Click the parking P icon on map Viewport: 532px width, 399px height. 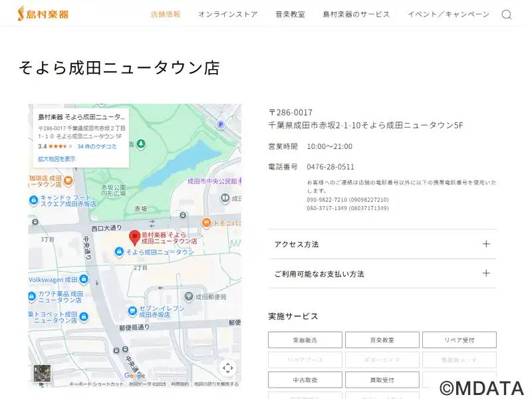pos(221,124)
